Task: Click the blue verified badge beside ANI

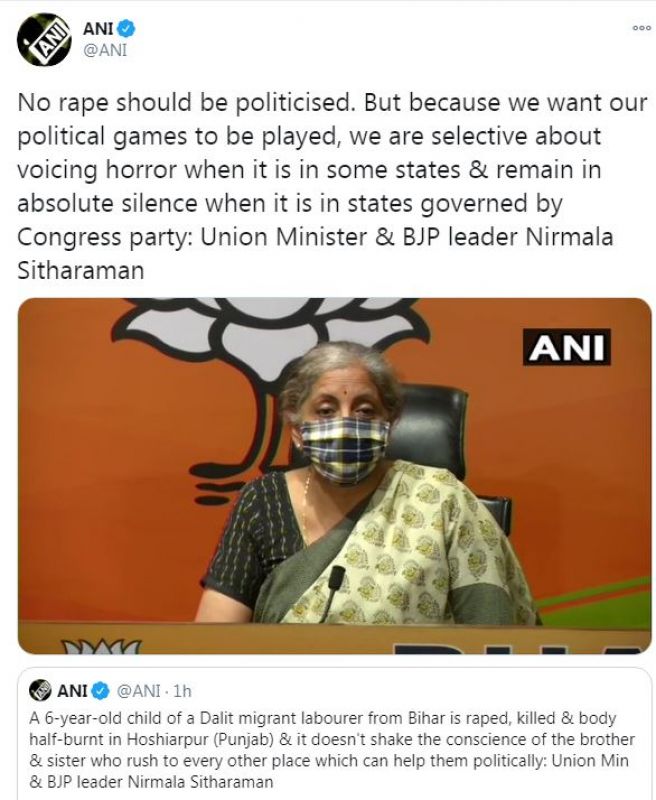Action: tap(127, 29)
